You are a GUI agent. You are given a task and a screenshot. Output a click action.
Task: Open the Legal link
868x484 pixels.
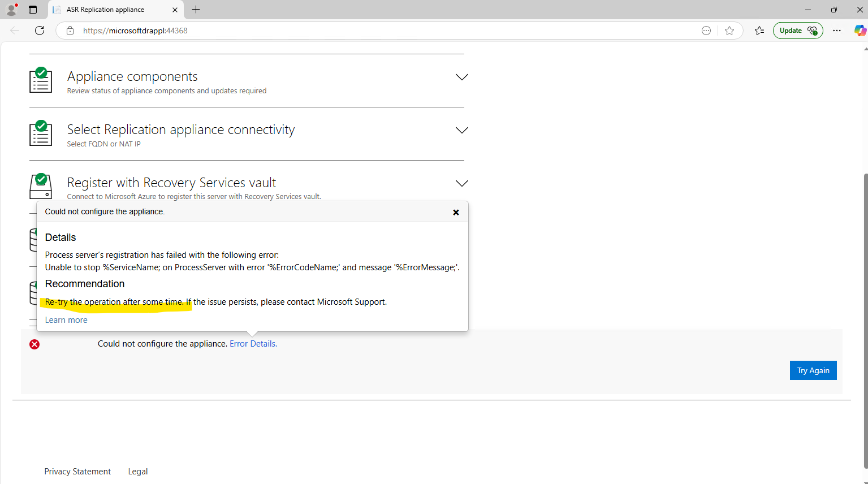[x=138, y=472]
